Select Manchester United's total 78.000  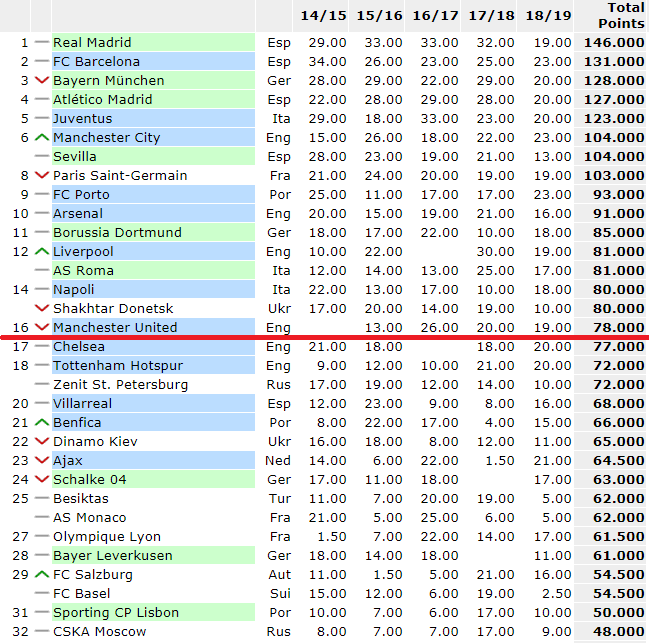point(619,327)
